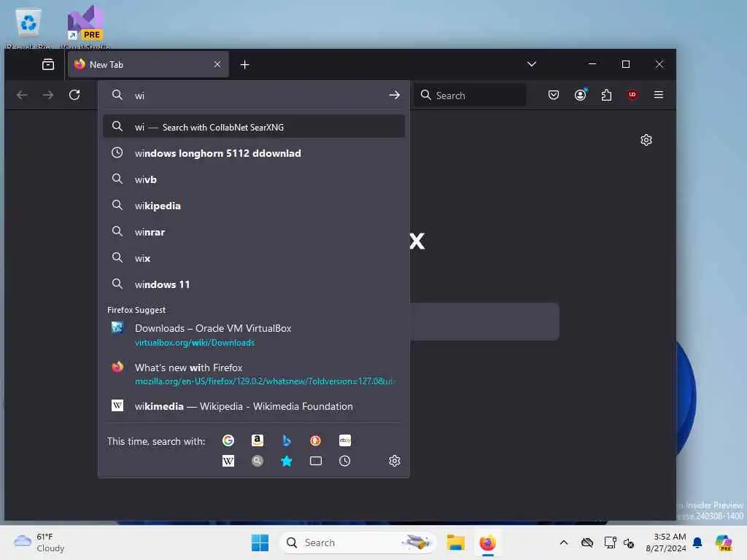Open wikimedia Wikipedia Foundation suggestion
The width and height of the screenshot is (747, 560).
coord(254,405)
